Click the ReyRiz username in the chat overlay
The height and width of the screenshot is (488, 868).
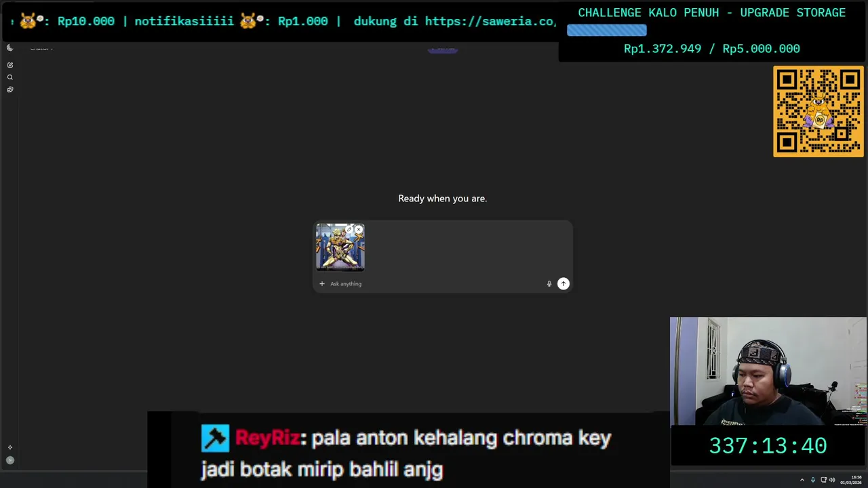coord(267,438)
